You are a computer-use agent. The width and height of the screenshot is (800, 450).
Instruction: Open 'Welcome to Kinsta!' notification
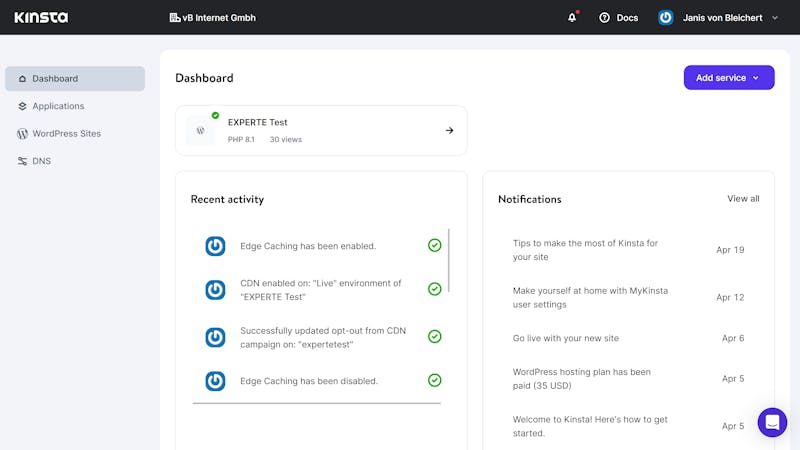pyautogui.click(x=590, y=426)
